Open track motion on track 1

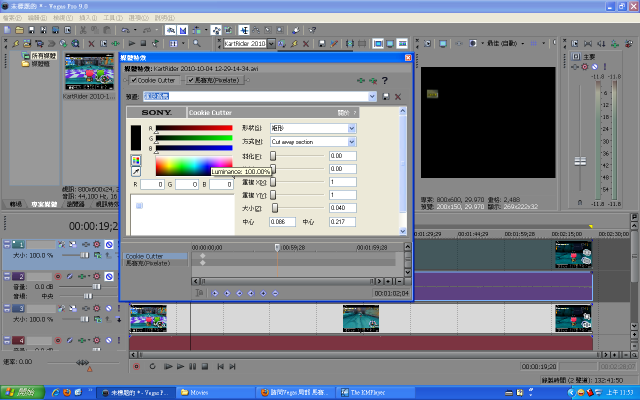[x=73, y=244]
